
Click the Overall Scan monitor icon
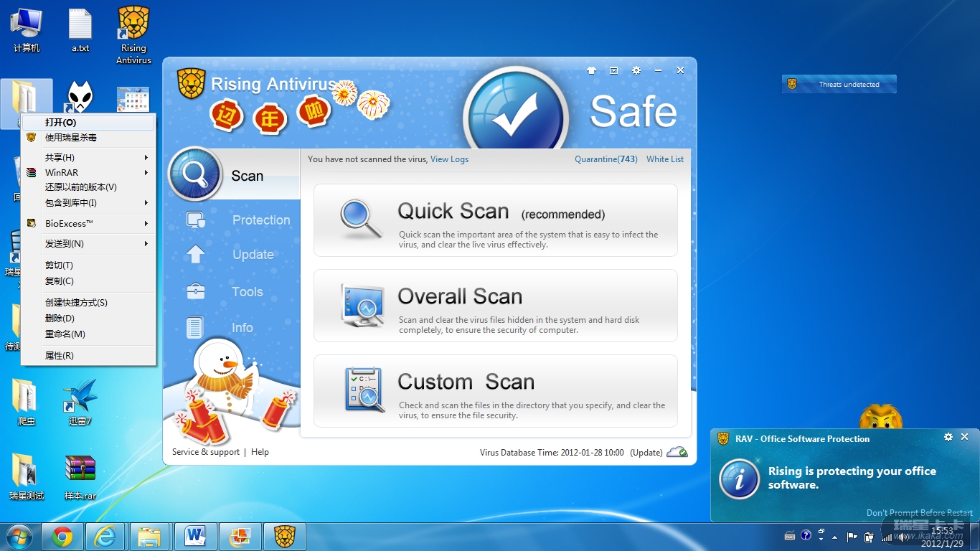tap(362, 306)
